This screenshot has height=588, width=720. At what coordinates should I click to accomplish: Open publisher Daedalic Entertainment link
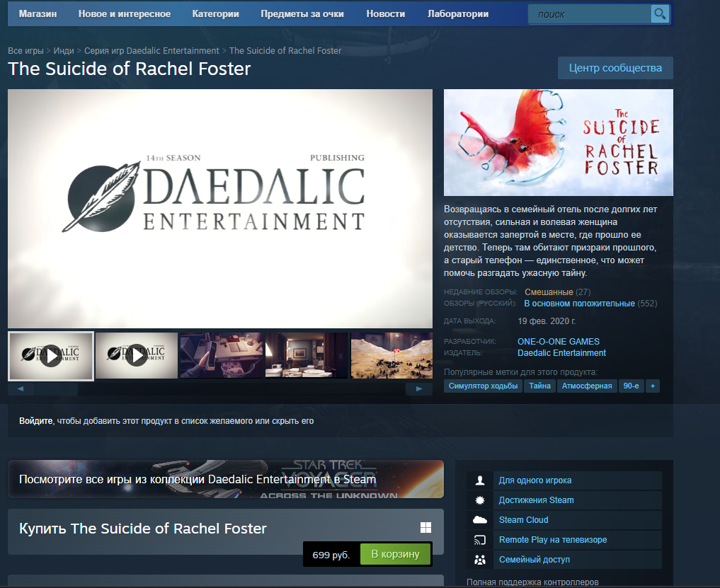561,353
